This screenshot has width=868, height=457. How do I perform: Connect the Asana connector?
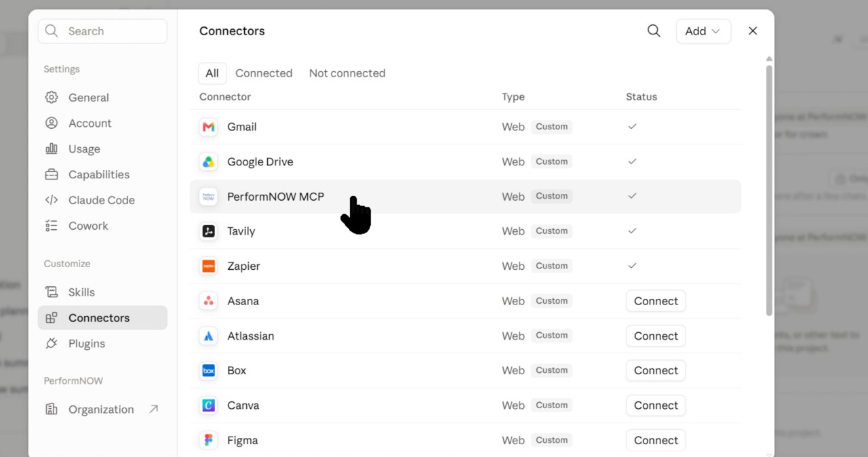click(656, 301)
